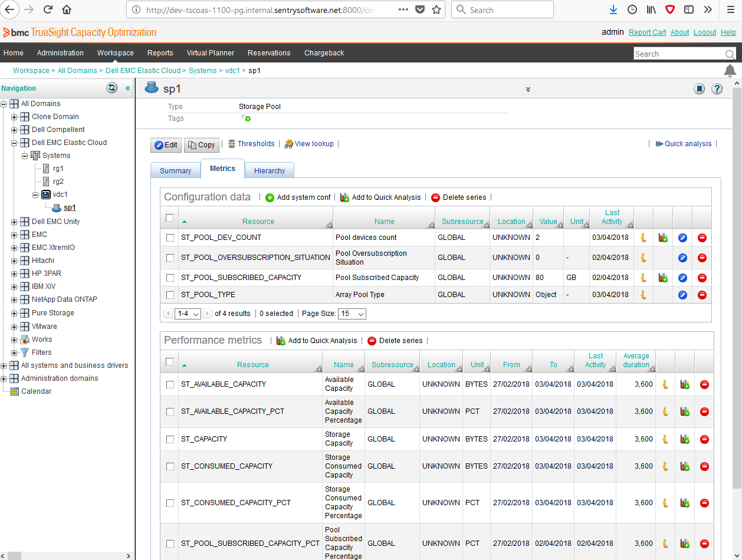The height and width of the screenshot is (560, 742).
Task: Check the ST_CONSUMED_CAPACITY row checkbox
Action: click(170, 466)
